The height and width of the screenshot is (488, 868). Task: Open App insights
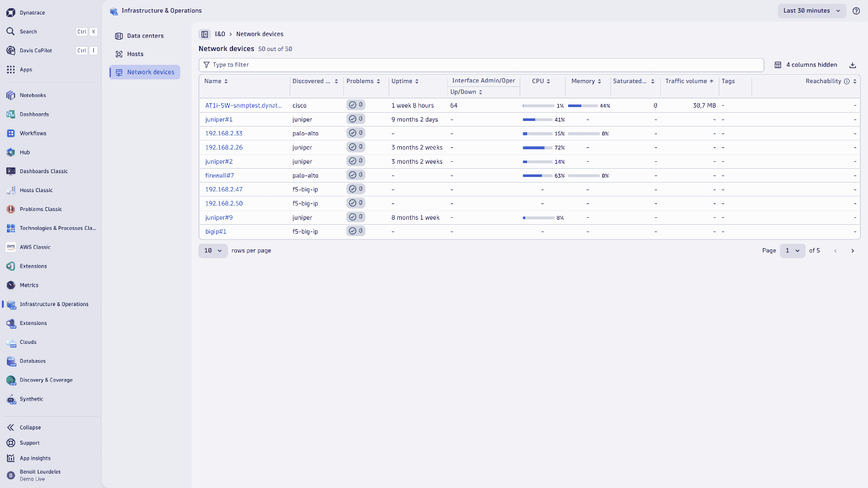(x=35, y=458)
